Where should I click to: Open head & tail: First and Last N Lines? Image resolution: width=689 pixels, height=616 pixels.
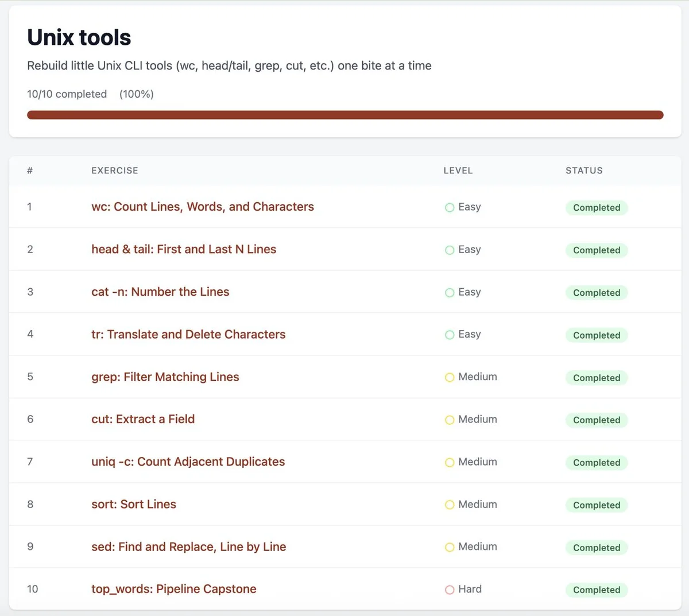pos(184,249)
